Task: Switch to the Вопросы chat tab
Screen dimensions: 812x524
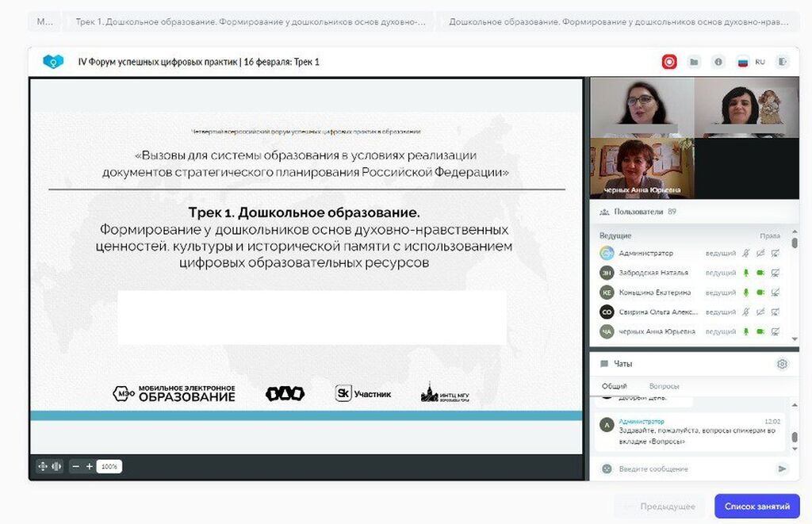Action: click(x=664, y=386)
